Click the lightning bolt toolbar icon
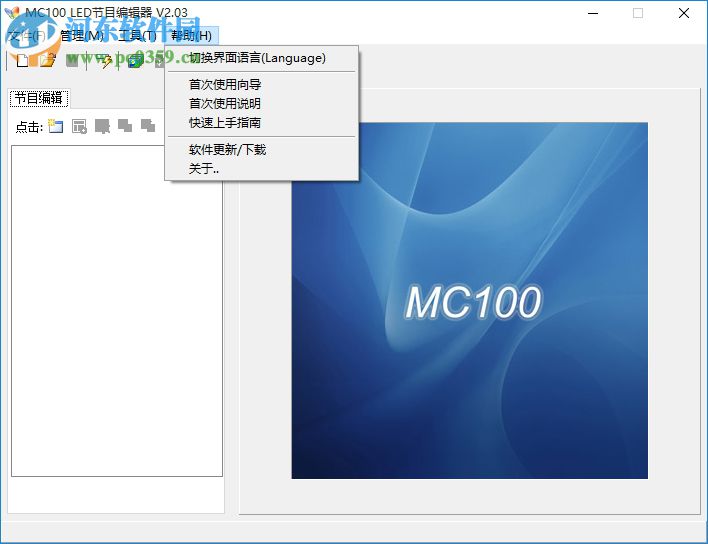 106,61
